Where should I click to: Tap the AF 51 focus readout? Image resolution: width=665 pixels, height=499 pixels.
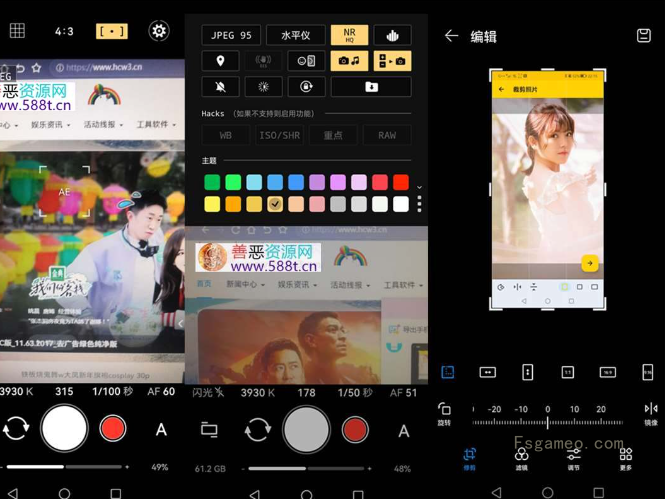tap(403, 393)
